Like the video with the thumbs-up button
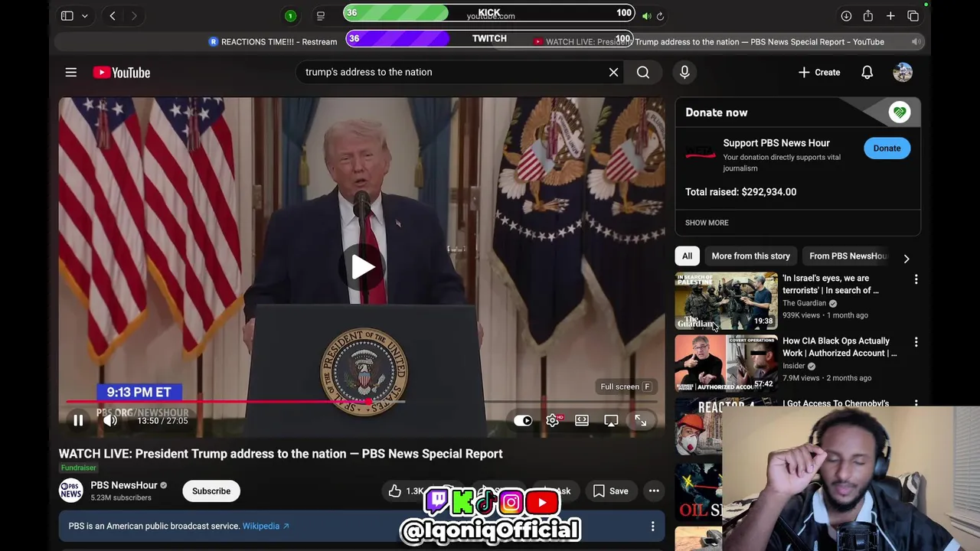980x551 pixels. click(x=405, y=491)
